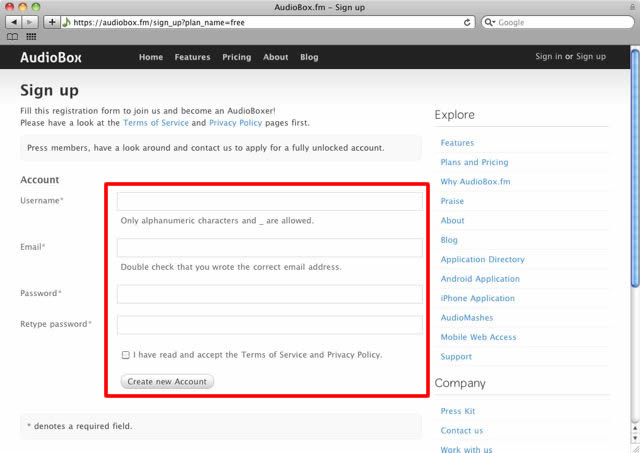Screen dimensions: 640x453
Task: Click the Safari forward arrow button
Action: click(x=30, y=22)
